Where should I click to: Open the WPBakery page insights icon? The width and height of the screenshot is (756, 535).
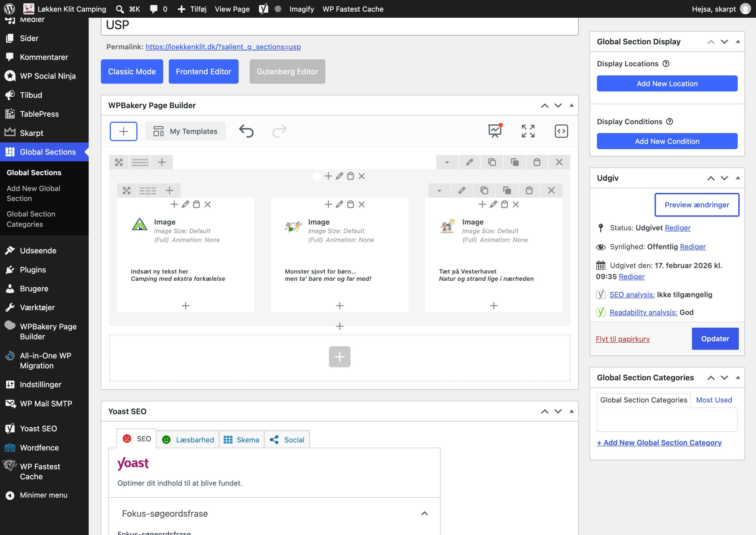(x=495, y=131)
